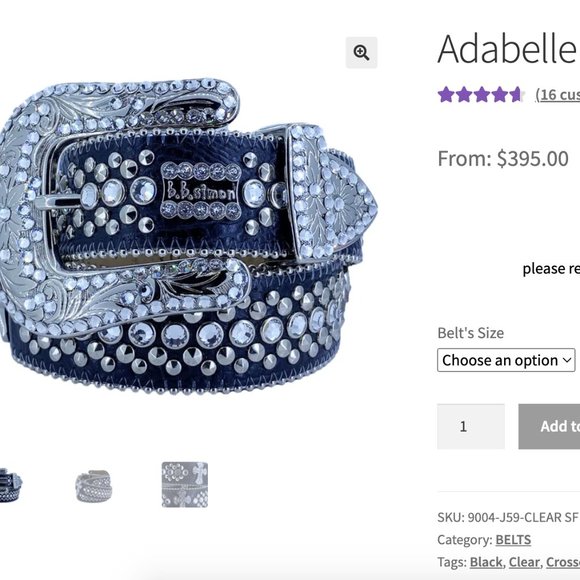Click the b.b.simon logo on belt image
Screen dimensions: 580x580
201,191
